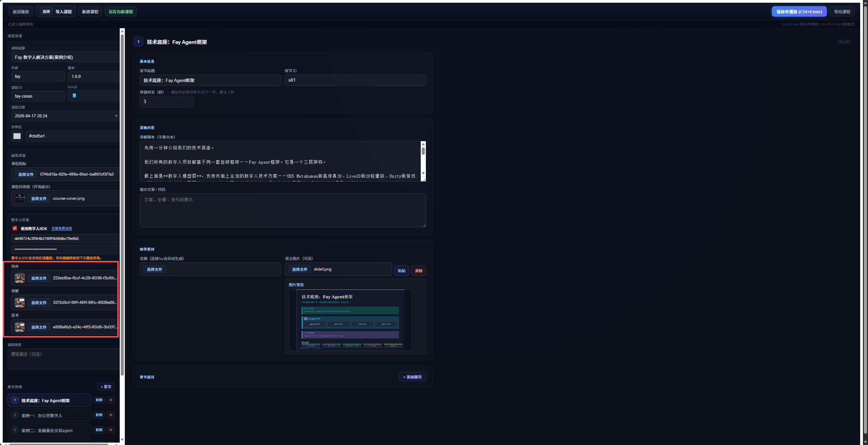Remove chapter 3 金融量化交易agent via X icon
Image resolution: width=868 pixels, height=445 pixels.
[x=111, y=430]
